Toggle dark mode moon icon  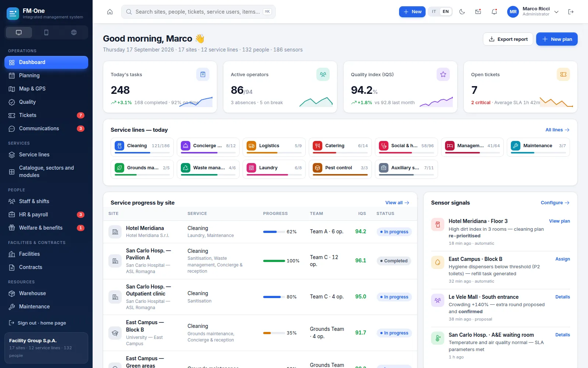click(x=462, y=12)
